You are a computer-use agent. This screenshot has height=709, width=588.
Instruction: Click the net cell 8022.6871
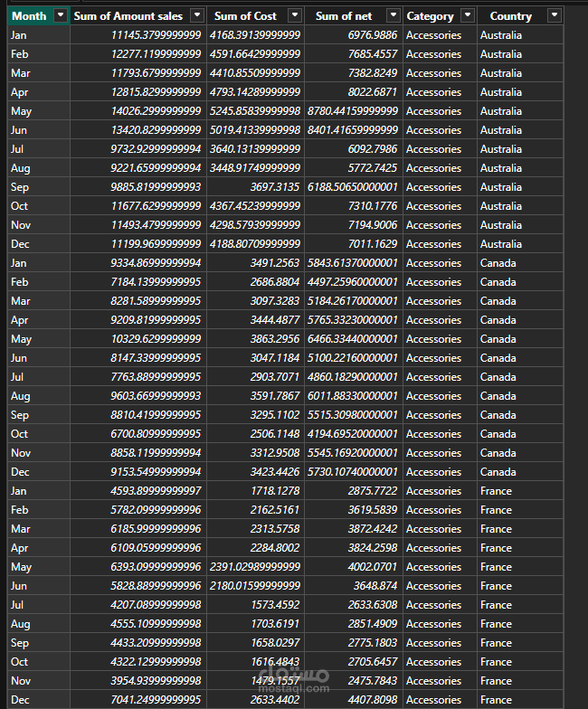pyautogui.click(x=354, y=92)
